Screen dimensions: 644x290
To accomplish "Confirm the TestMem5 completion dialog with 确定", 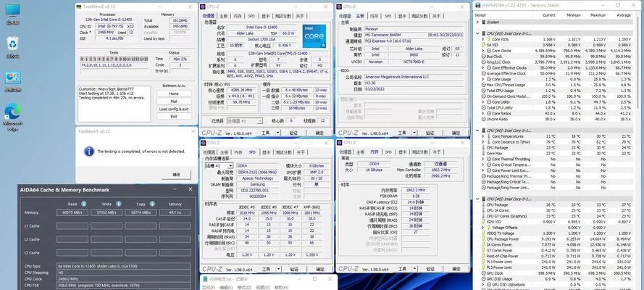I will click(176, 175).
